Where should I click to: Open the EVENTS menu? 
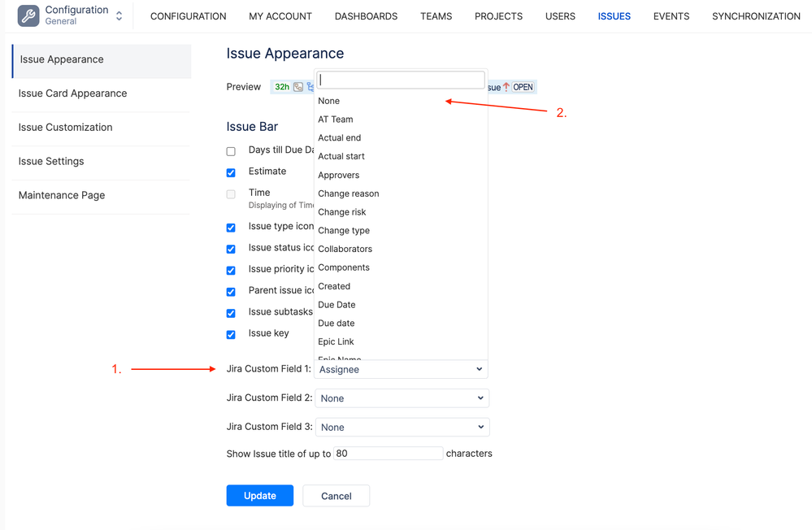tap(671, 16)
